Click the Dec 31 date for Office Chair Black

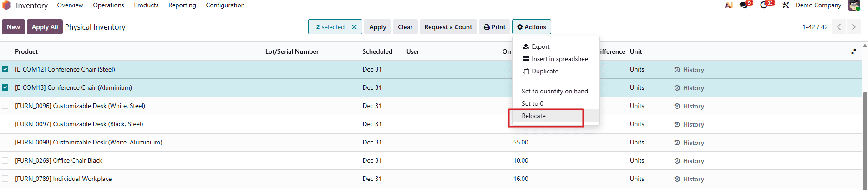[x=372, y=160]
